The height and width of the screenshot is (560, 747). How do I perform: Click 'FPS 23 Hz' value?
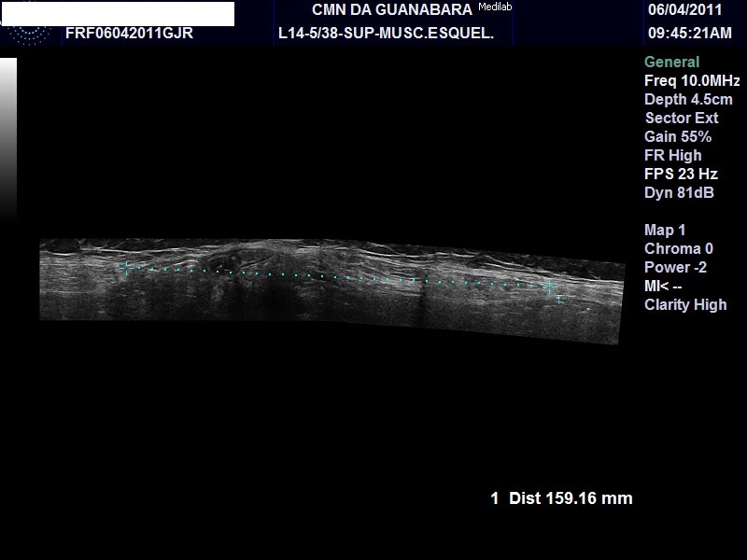(x=681, y=174)
